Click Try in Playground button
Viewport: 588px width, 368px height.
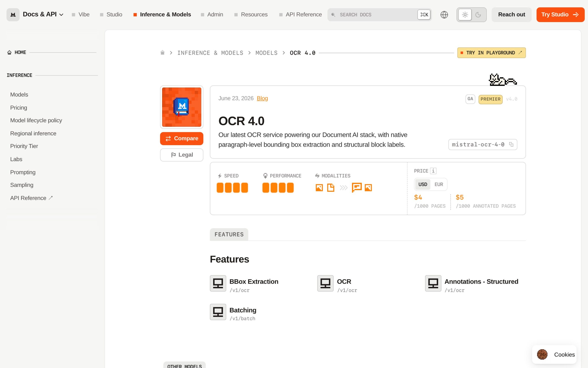491,53
